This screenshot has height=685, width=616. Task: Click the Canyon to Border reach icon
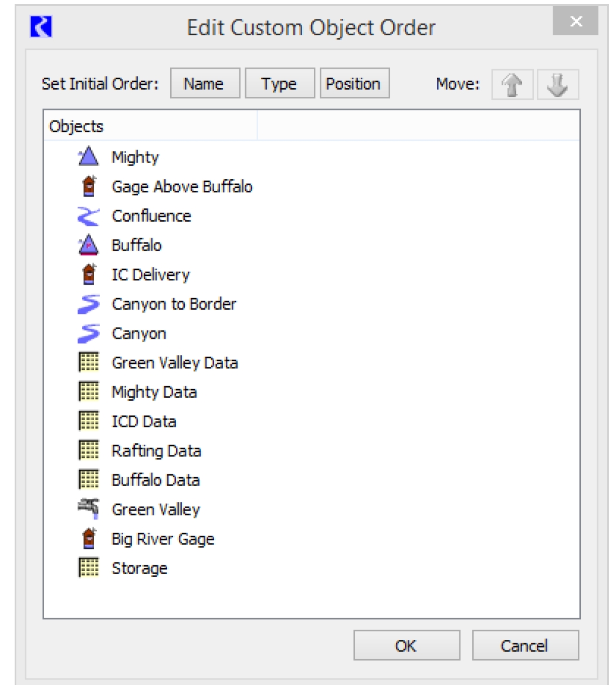point(89,304)
